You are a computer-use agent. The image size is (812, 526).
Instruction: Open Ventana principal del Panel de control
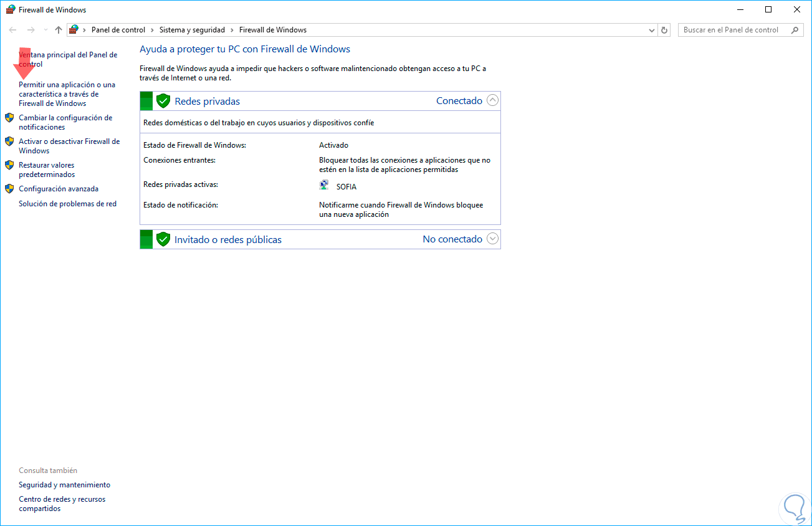[68, 59]
